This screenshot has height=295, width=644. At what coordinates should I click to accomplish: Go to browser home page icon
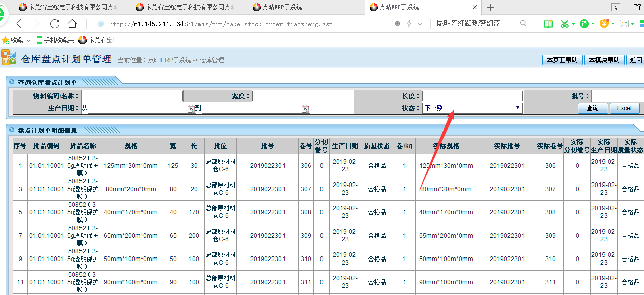[x=72, y=24]
